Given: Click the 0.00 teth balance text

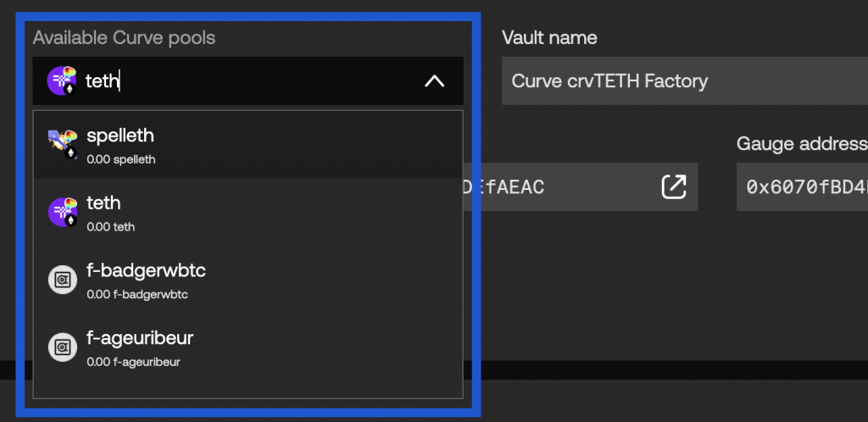Looking at the screenshot, I should [x=111, y=227].
